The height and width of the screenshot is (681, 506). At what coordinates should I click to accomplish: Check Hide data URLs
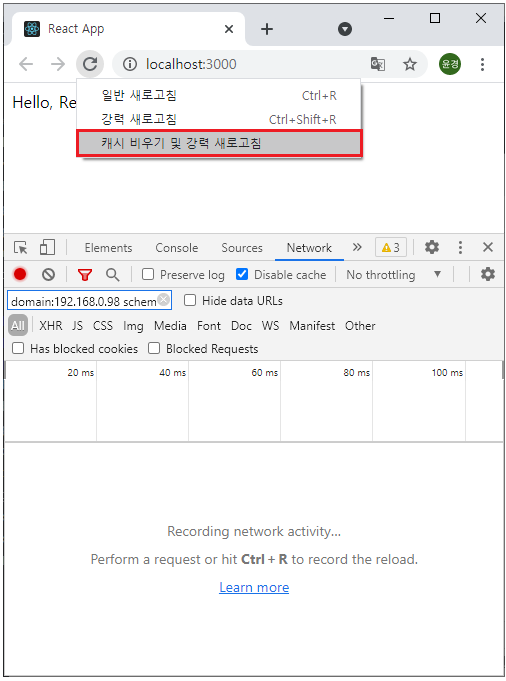(x=190, y=301)
